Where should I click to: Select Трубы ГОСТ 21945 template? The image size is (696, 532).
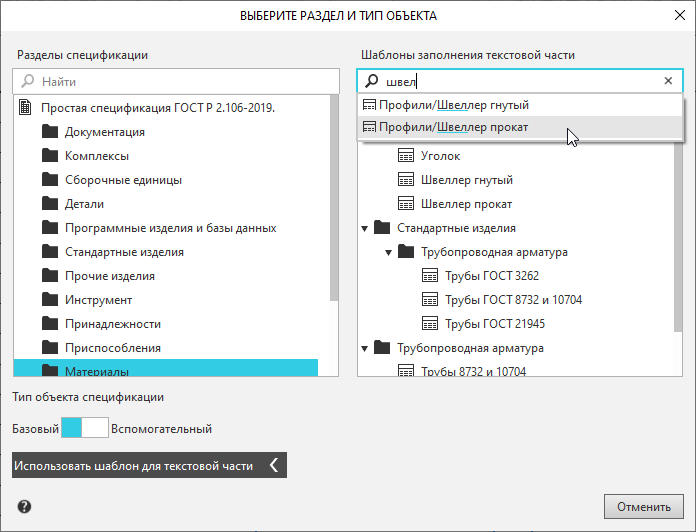[x=494, y=324]
